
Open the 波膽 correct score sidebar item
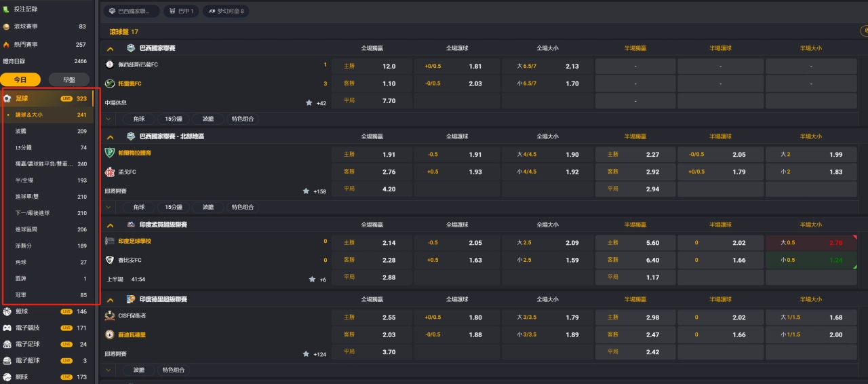[x=21, y=131]
